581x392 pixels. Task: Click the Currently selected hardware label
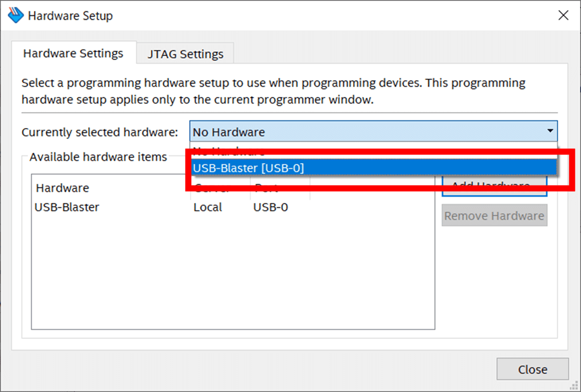(x=100, y=132)
